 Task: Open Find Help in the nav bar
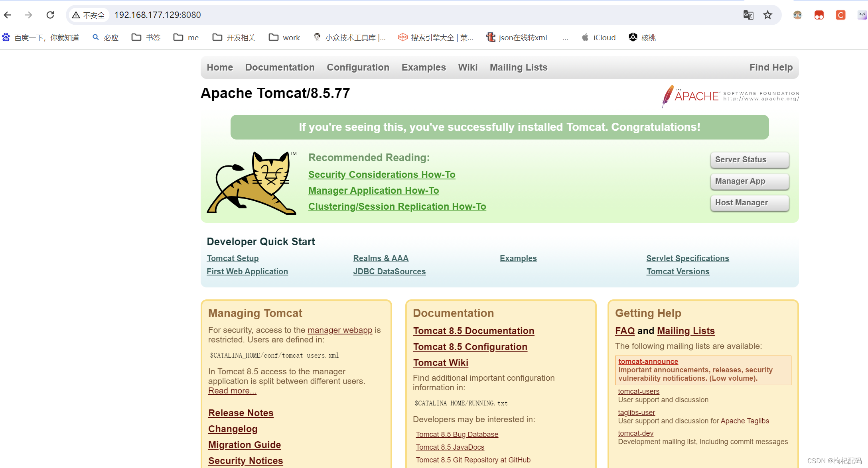771,67
